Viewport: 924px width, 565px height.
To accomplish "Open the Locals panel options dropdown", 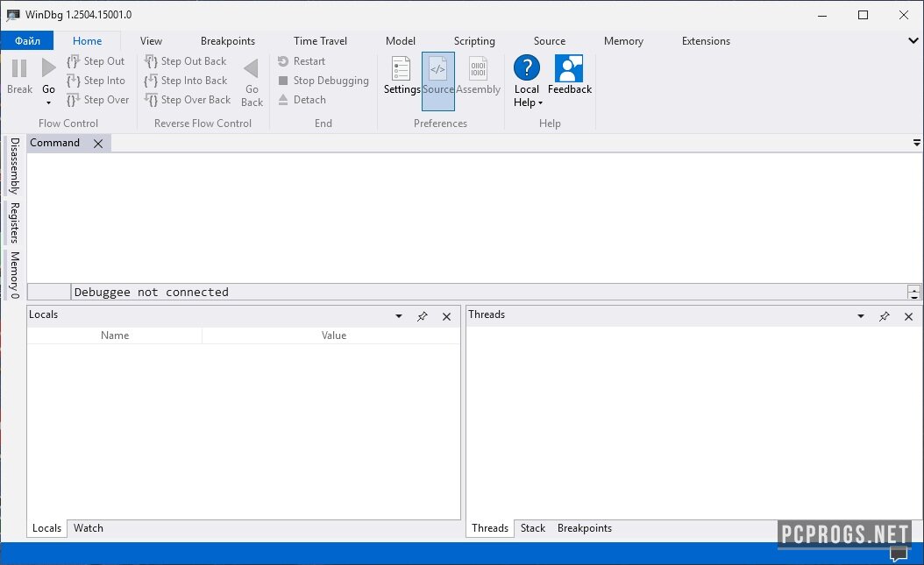I will point(398,316).
